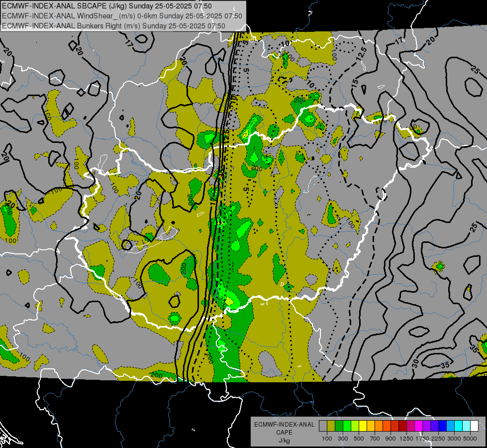Select the bright magenta legend swatch

tap(419, 426)
